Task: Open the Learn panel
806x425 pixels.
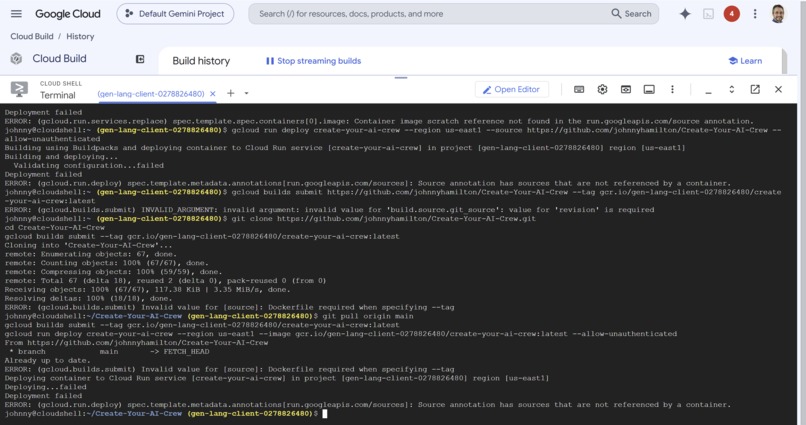Action: tap(745, 61)
